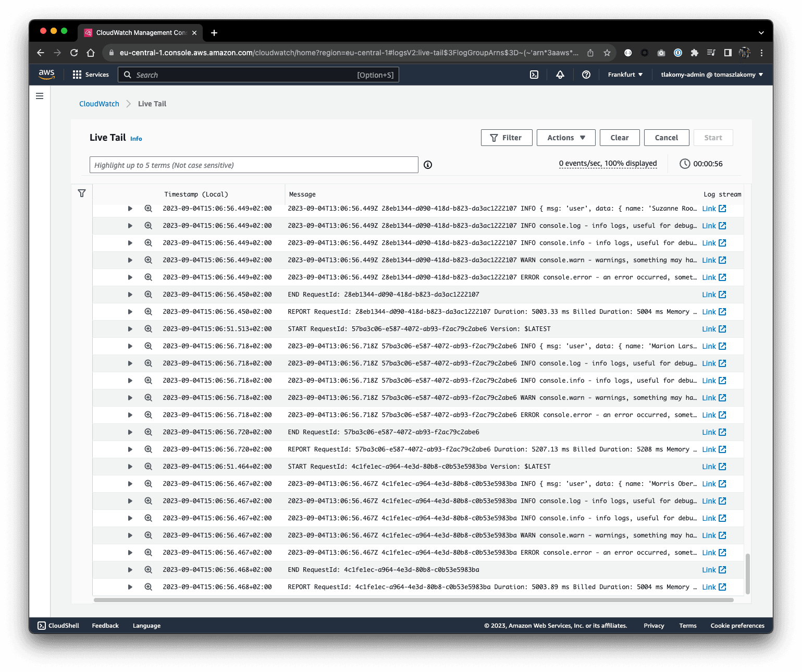Click the AWS logo home icon
The height and width of the screenshot is (672, 802).
tap(47, 75)
